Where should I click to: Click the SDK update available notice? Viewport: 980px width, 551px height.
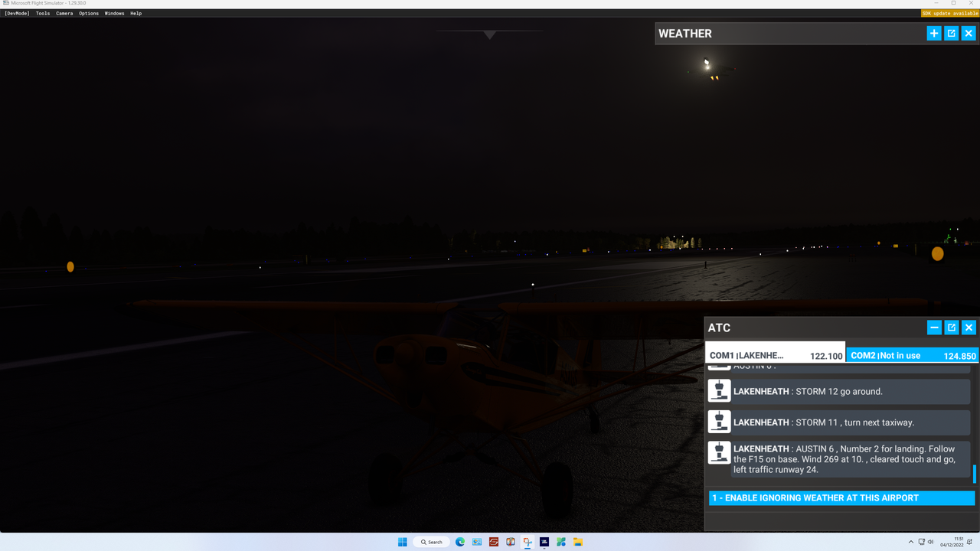coord(949,13)
